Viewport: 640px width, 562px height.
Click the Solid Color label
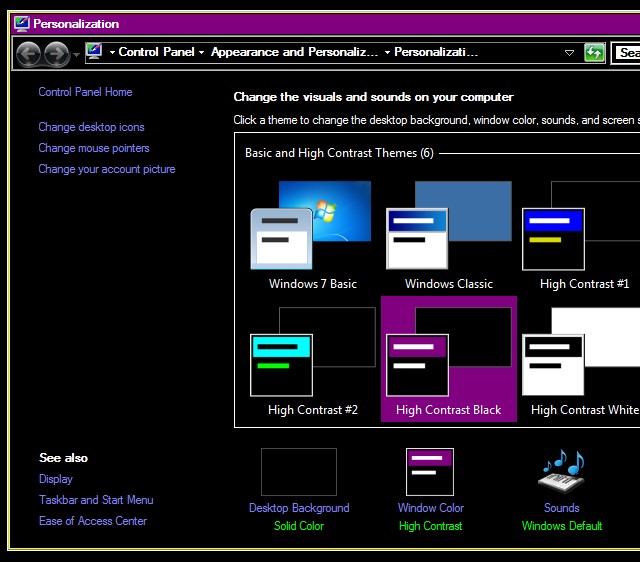[299, 526]
